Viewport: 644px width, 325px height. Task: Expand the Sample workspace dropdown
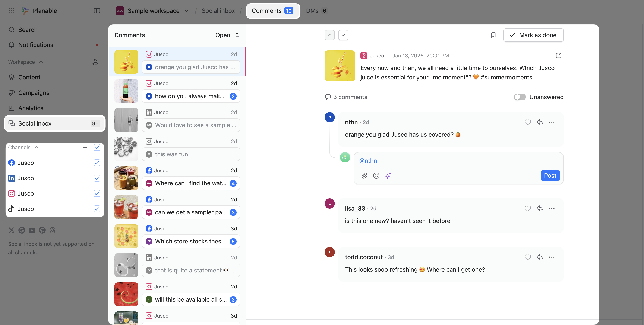(186, 11)
